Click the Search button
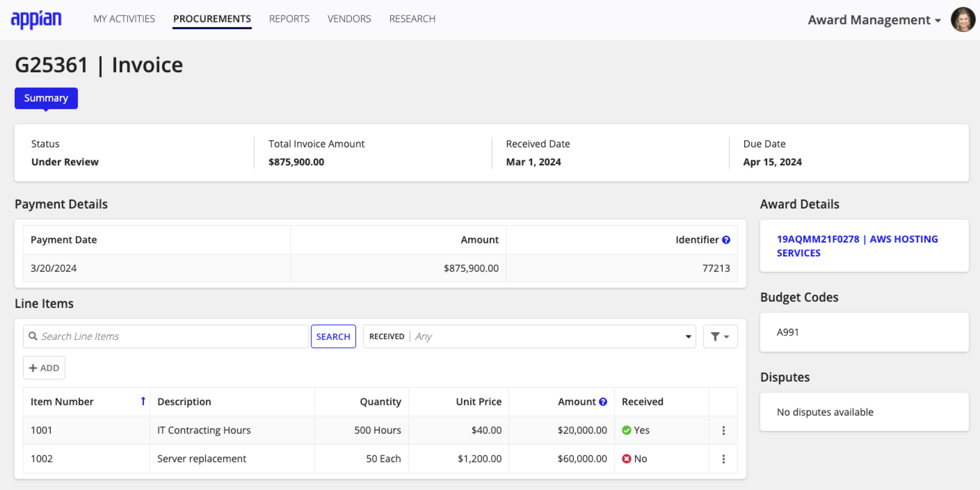The width and height of the screenshot is (980, 490). click(333, 336)
